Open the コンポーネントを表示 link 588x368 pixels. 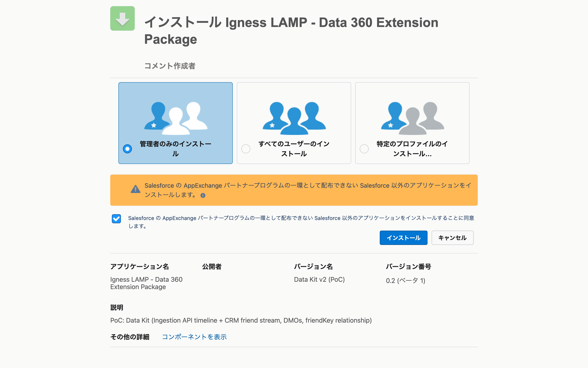[194, 337]
